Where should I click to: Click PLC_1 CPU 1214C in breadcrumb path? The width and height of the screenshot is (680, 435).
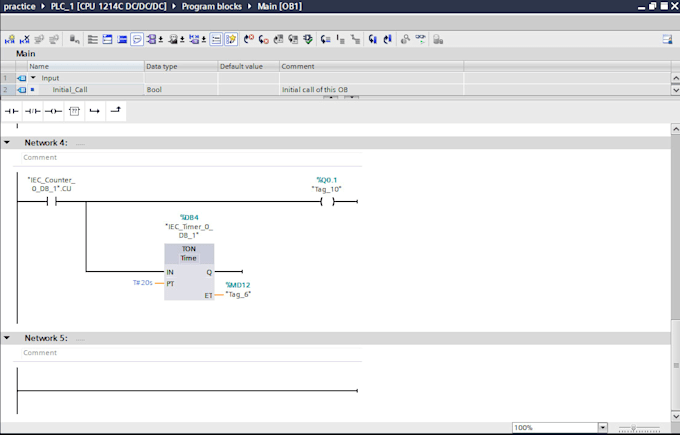pyautogui.click(x=108, y=7)
